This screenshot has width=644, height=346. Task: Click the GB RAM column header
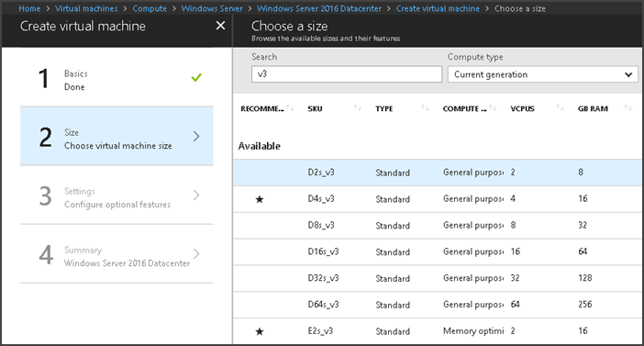click(x=593, y=108)
